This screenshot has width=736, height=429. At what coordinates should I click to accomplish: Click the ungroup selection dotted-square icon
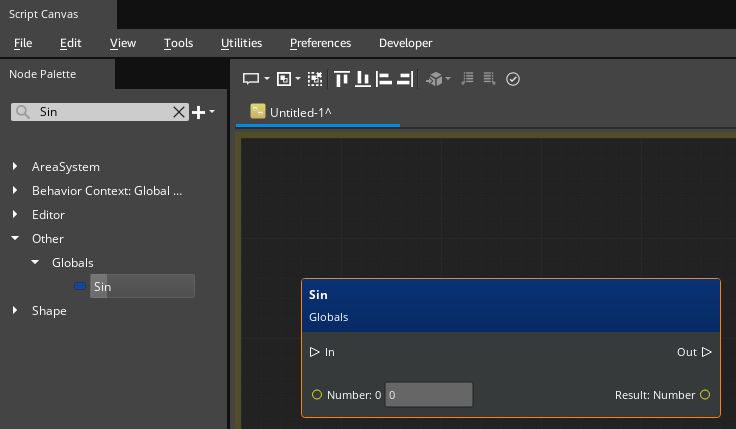(315, 79)
